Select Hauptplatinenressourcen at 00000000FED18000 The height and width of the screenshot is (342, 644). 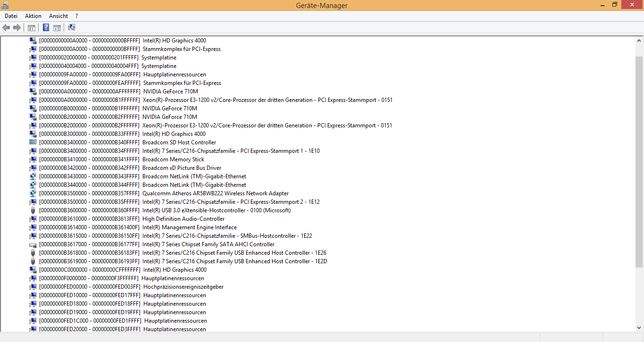122,303
